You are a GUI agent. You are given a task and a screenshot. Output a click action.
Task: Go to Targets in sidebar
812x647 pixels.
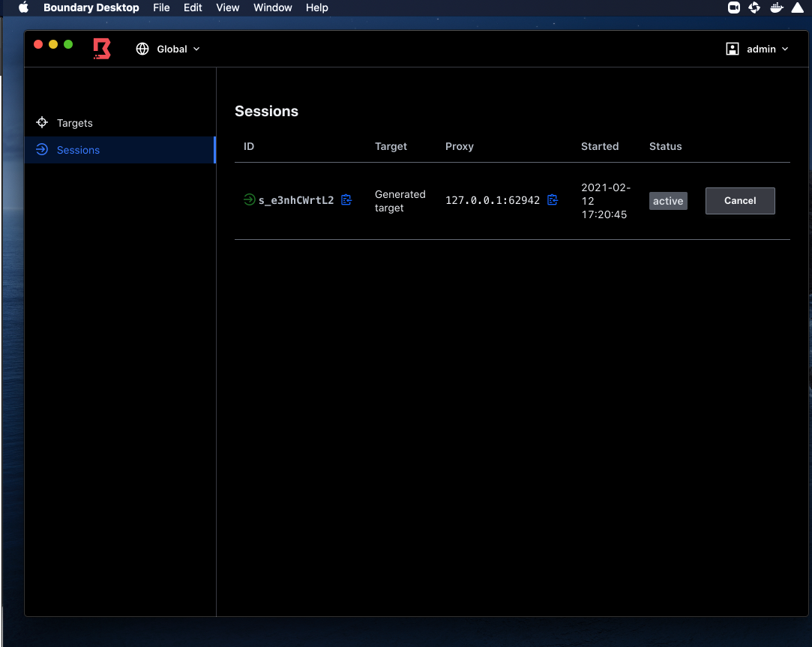120,123
